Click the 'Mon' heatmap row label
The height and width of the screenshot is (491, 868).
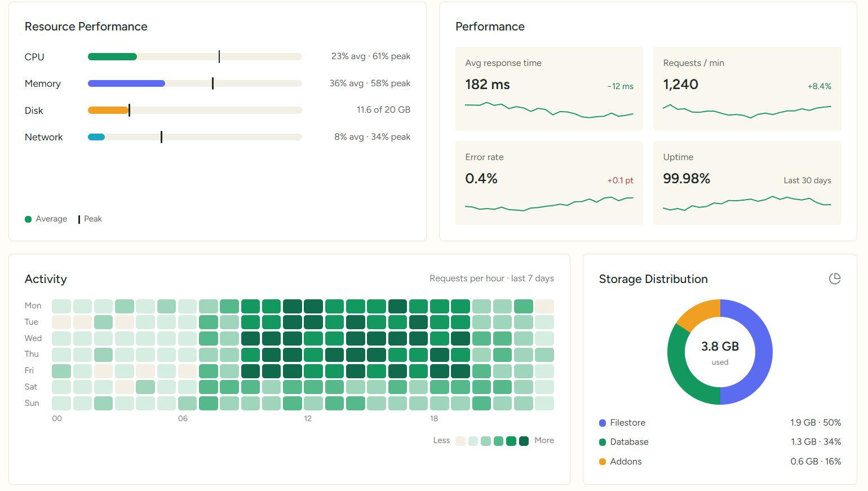(x=33, y=306)
